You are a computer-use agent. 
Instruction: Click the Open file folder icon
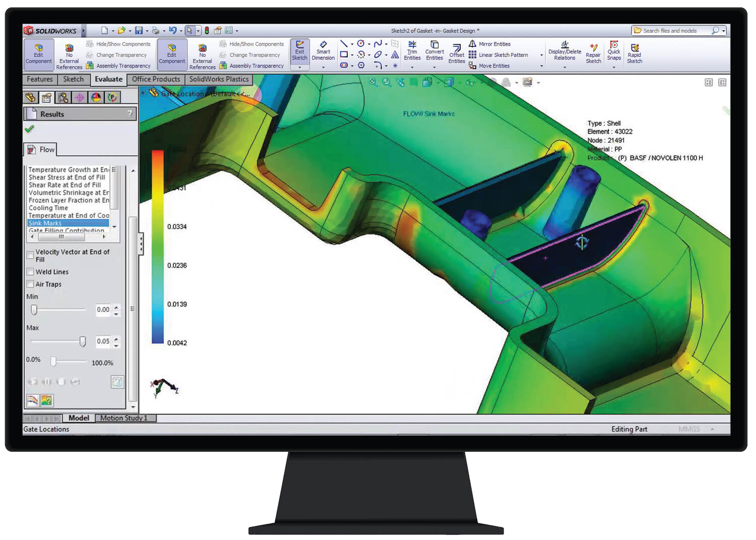pos(121,31)
